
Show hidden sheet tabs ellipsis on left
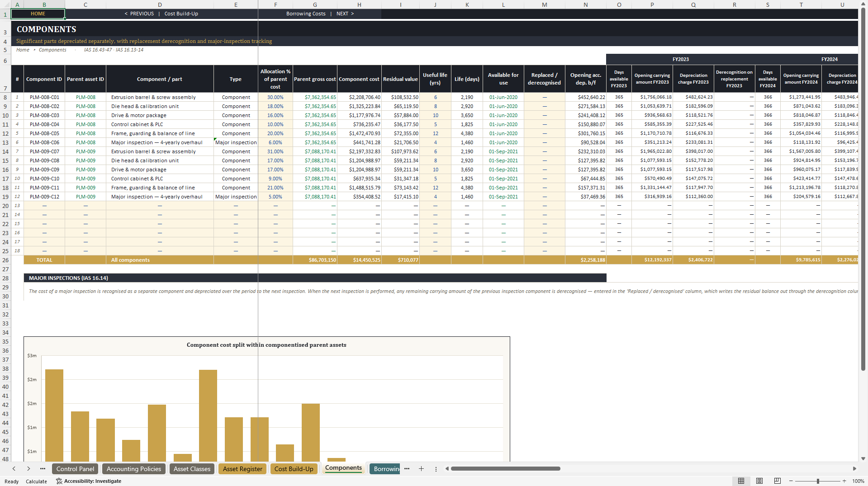tap(43, 469)
